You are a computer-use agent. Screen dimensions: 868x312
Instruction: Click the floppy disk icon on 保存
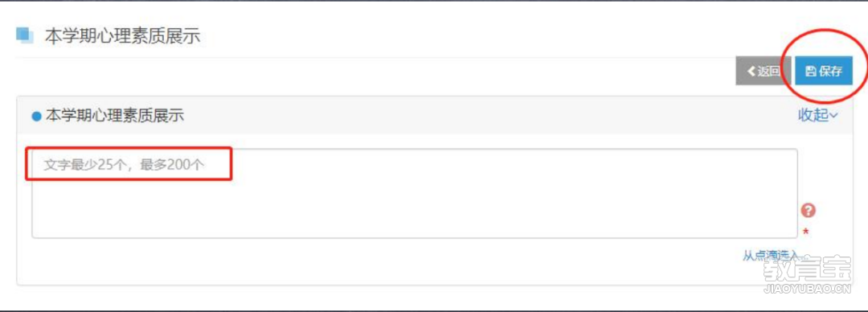click(x=810, y=72)
